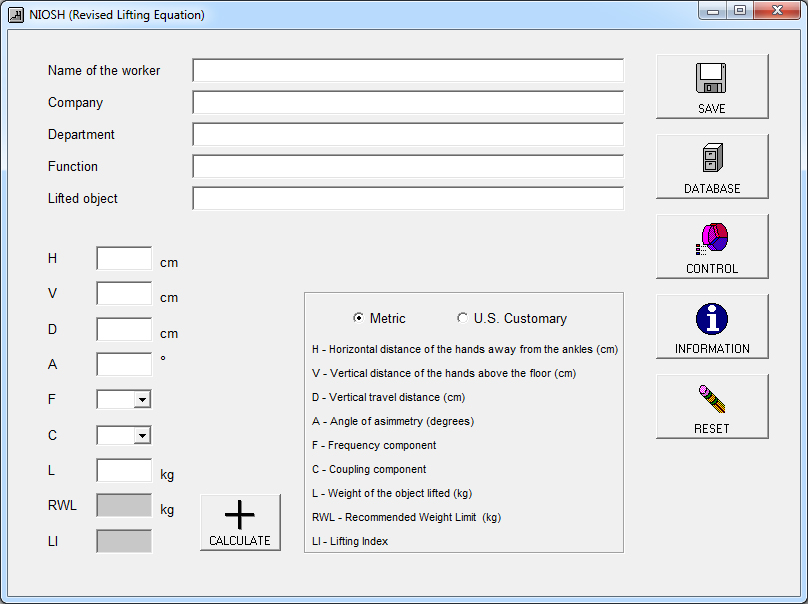Click the 'V - Vertical distance' description text
The height and width of the screenshot is (604, 808).
coord(444,373)
